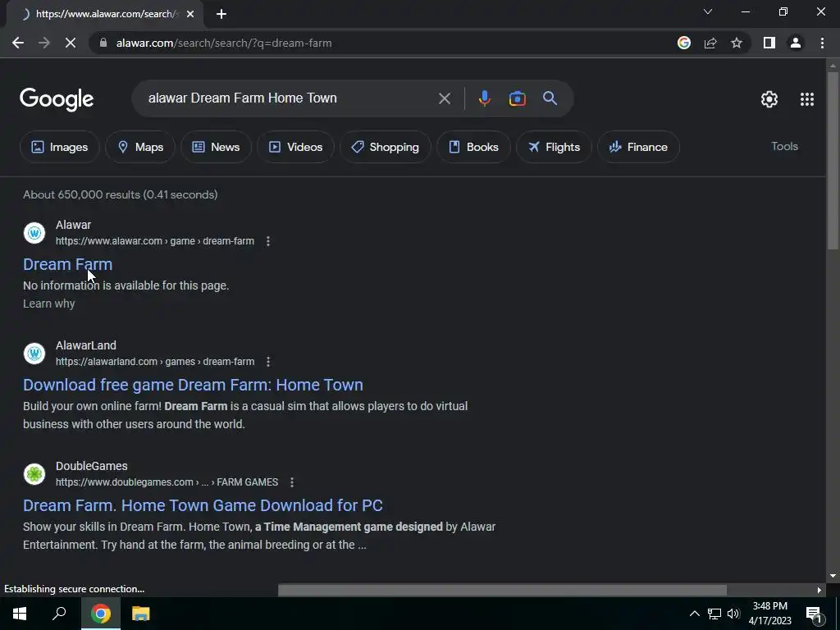The width and height of the screenshot is (840, 630).
Task: Click the DoubleGames clover favicon
Action: click(x=34, y=474)
